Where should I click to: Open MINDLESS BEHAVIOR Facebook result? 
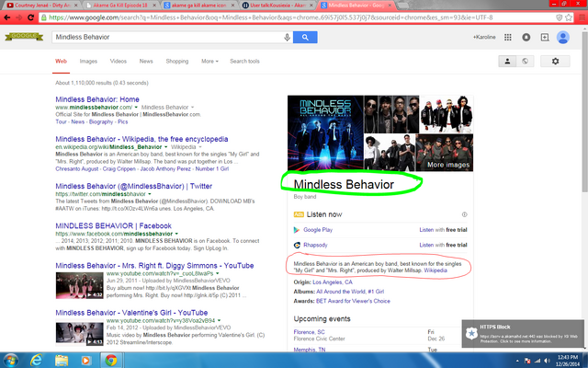113,226
